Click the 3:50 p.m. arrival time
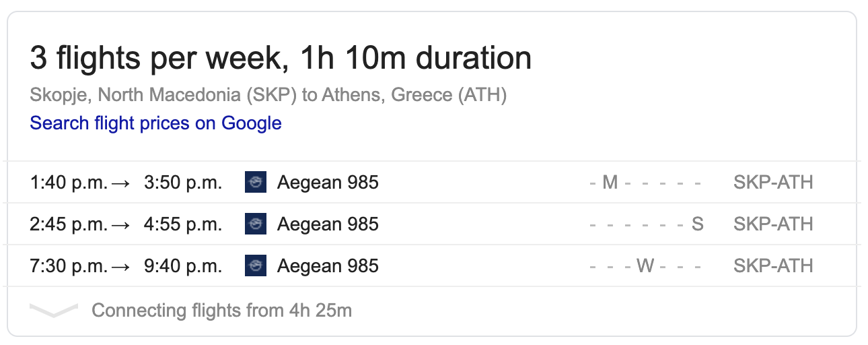This screenshot has height=345, width=868. 183,183
